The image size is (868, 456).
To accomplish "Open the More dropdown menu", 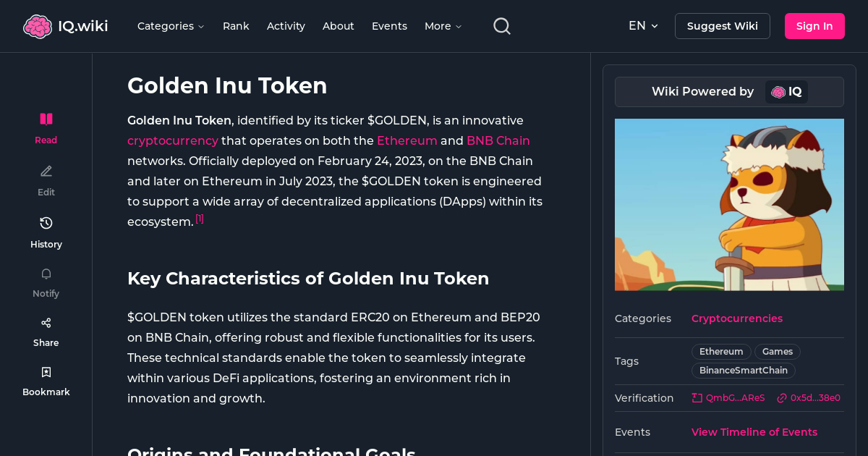I will pyautogui.click(x=442, y=26).
